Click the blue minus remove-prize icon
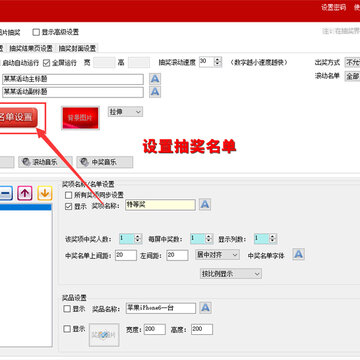The width and height of the screenshot is (360, 360). tap(6, 193)
